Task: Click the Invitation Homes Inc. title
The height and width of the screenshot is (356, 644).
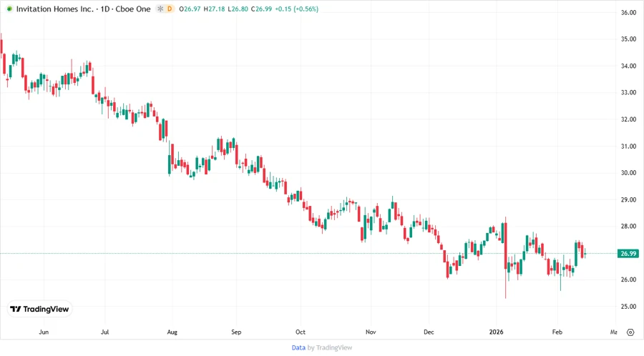Action: (54, 9)
